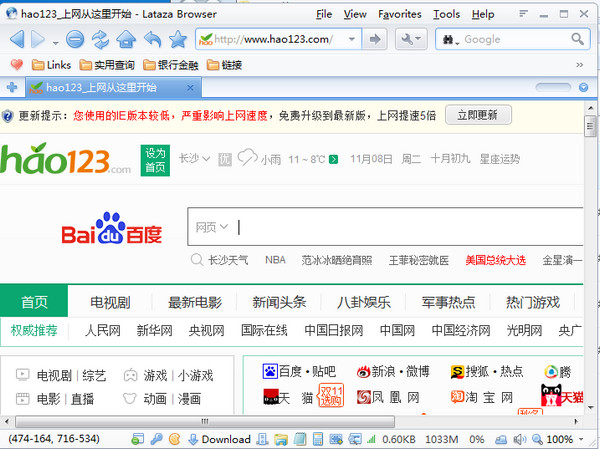The height and width of the screenshot is (449, 600).
Task: Open the 星座运势 link
Action: pyautogui.click(x=500, y=158)
